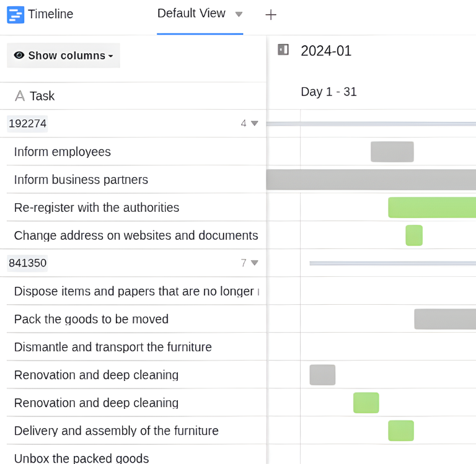Screen dimensions: 476x464
Task: Open the Show columns dropdown
Action: point(63,55)
